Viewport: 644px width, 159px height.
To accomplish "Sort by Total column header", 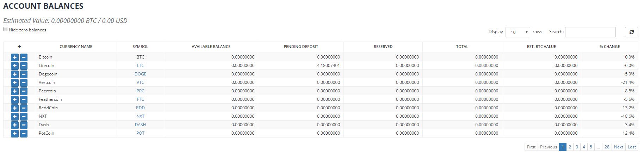I will pyautogui.click(x=462, y=47).
